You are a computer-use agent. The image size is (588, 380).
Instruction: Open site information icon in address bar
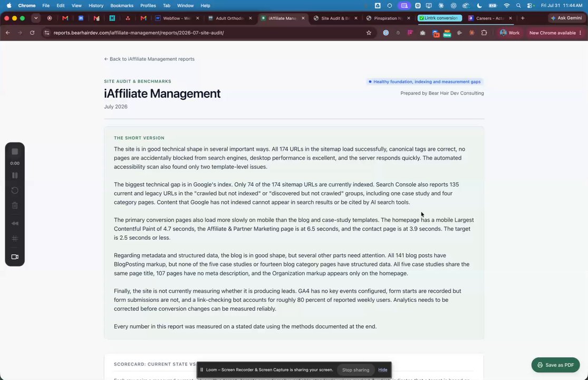click(x=46, y=33)
